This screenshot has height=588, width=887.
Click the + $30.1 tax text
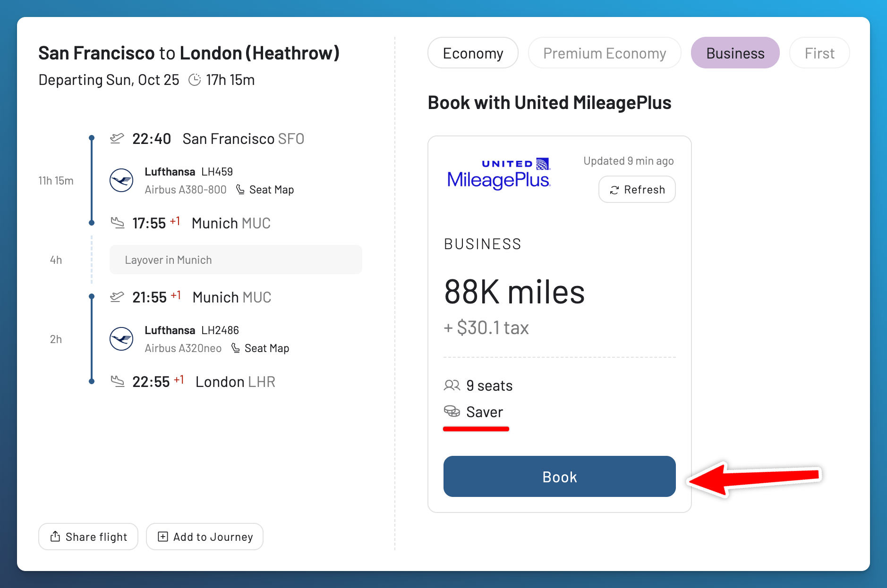(x=486, y=328)
